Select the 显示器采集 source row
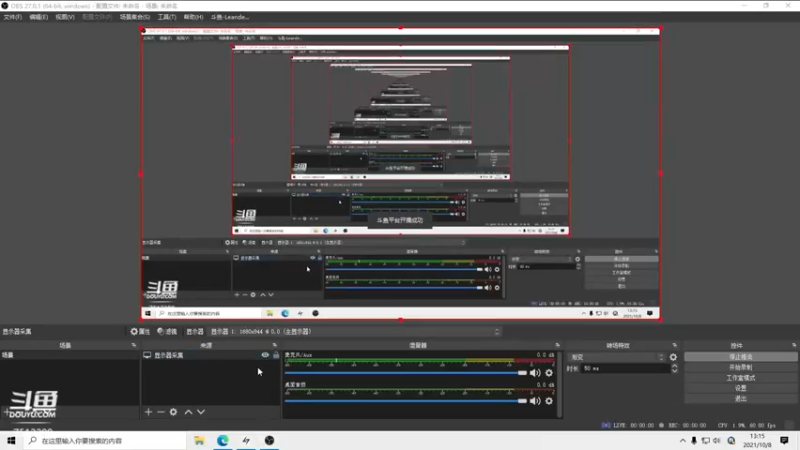800x450 pixels. pos(211,355)
